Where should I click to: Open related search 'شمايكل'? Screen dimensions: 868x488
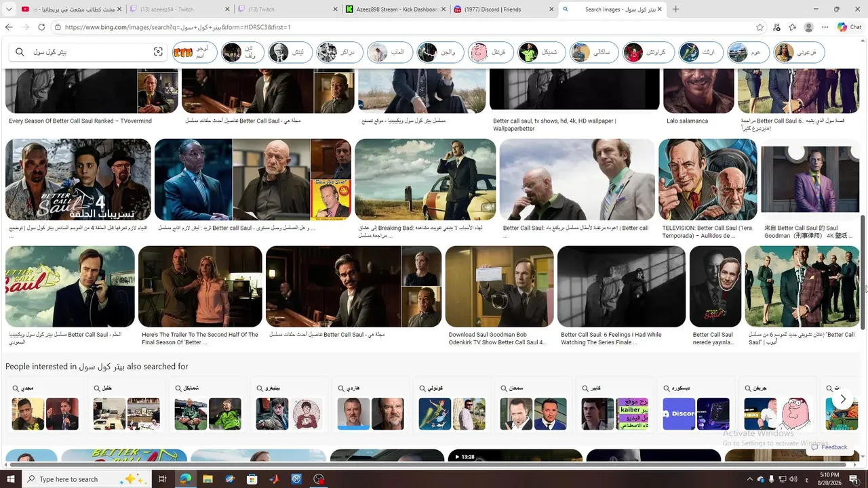tap(208, 405)
